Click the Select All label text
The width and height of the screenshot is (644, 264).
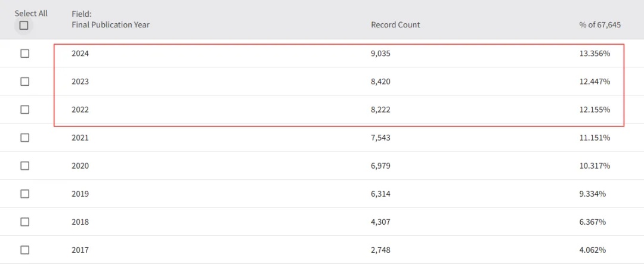tap(31, 13)
